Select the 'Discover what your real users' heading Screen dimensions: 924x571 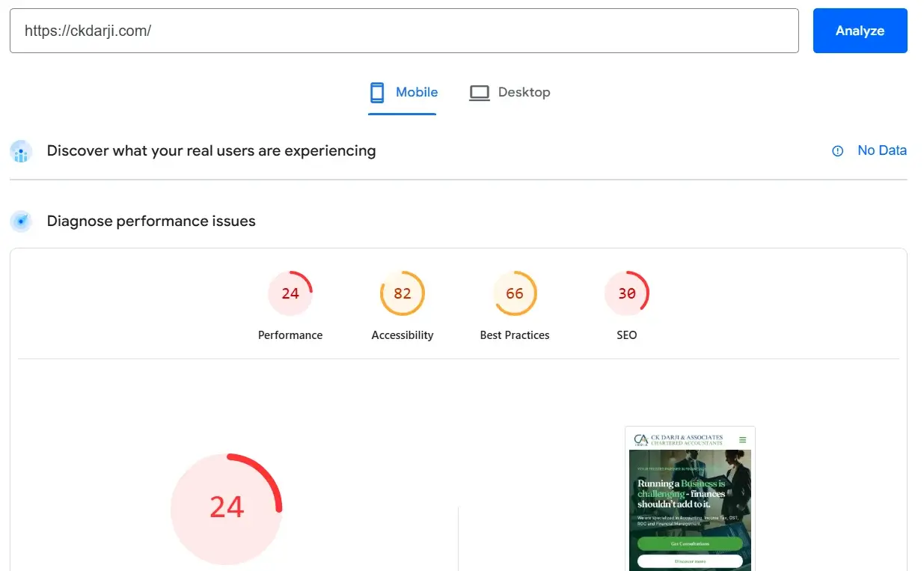[x=211, y=151]
